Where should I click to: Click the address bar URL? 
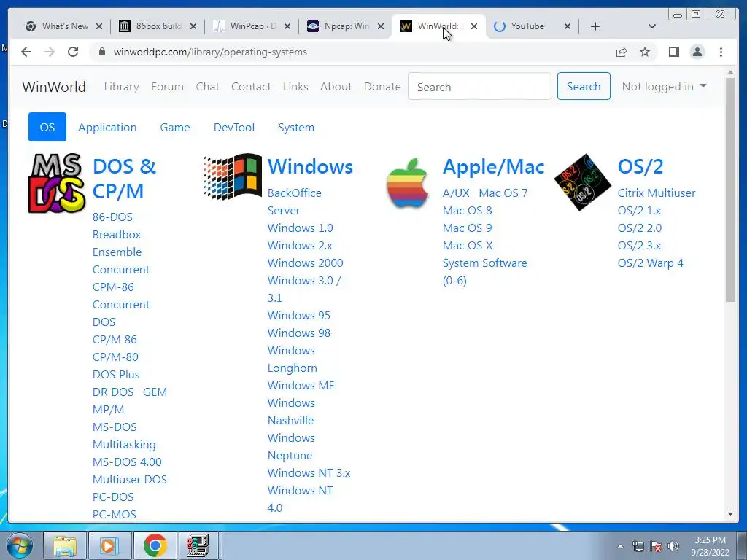click(x=210, y=52)
